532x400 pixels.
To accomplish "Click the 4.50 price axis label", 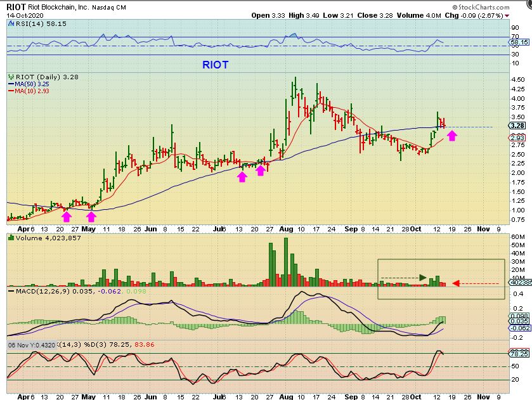I will [518, 80].
